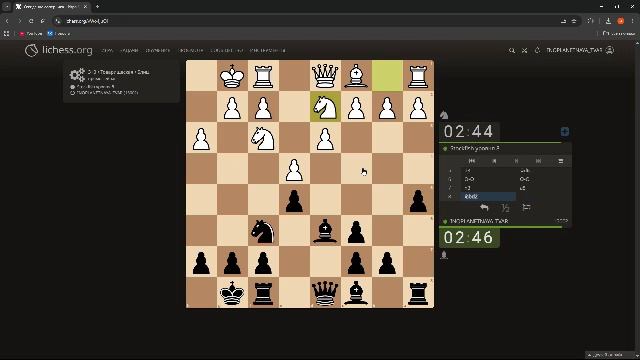Open the All bookmarks folder
This screenshot has height=360, width=640.
[619, 33]
